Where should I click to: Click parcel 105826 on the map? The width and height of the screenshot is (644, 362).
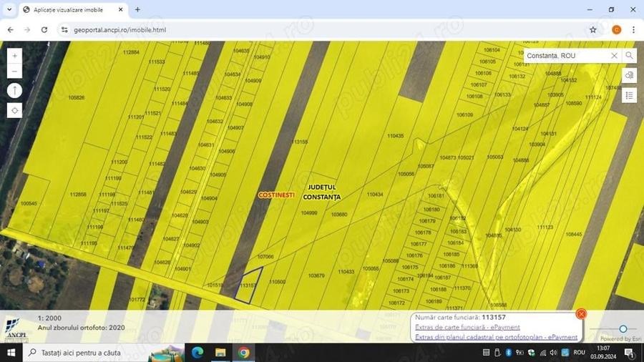click(77, 98)
